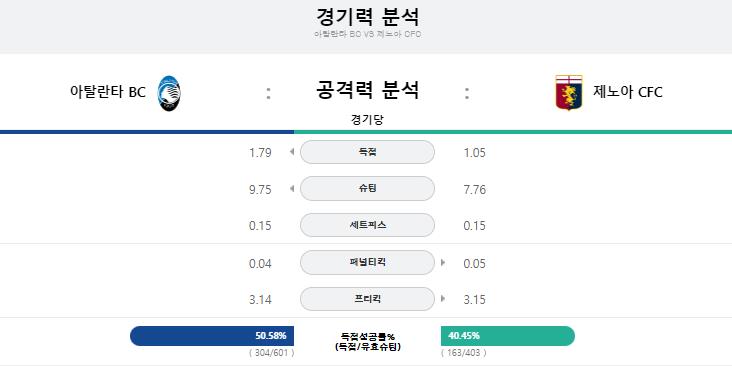Select the 득점 stat pill
Viewport: 732px width, 366px height.
[x=367, y=152]
